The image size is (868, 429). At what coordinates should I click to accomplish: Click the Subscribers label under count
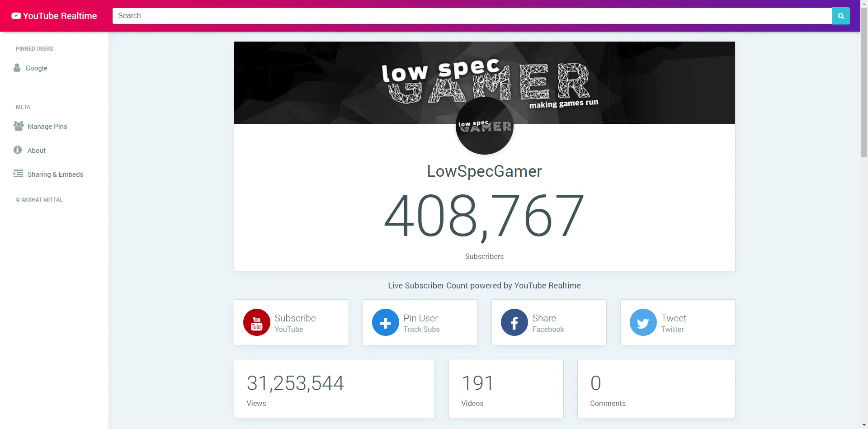pyautogui.click(x=485, y=256)
